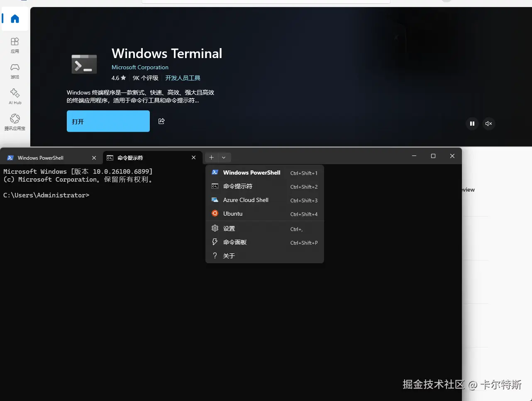The image size is (532, 401).
Task: Expand the new tab profile dropdown chevron
Action: point(224,157)
